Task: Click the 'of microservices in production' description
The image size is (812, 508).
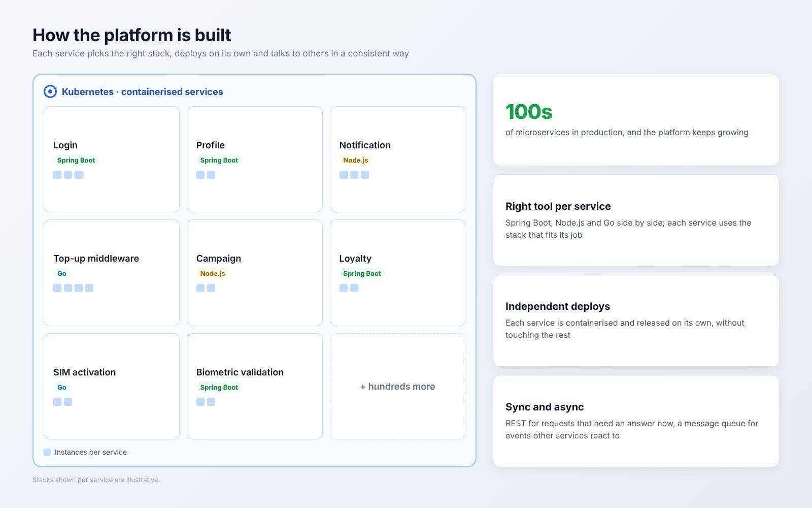Action: pos(627,132)
